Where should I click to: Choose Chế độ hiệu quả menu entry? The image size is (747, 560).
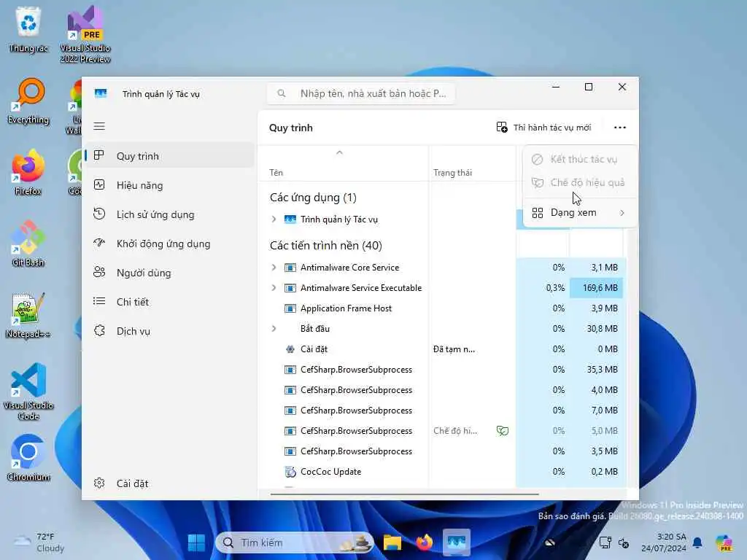tap(579, 182)
